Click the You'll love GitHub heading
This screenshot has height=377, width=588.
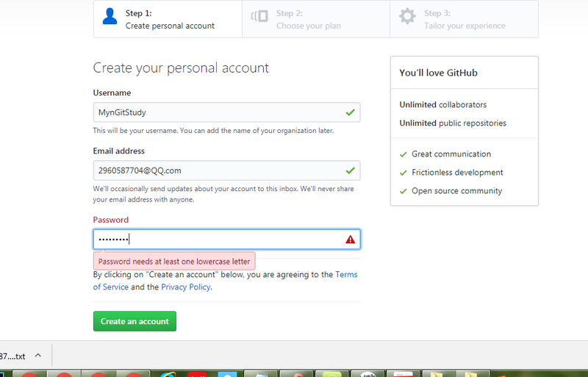tap(438, 73)
